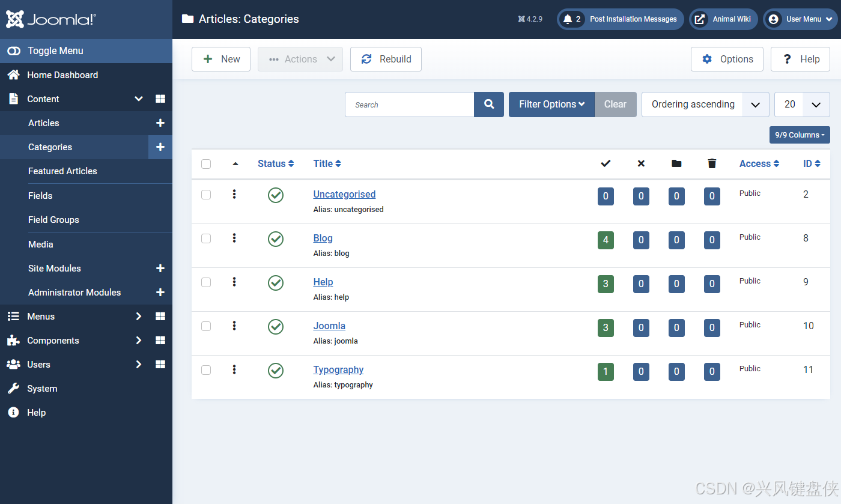The height and width of the screenshot is (504, 841).
Task: Click inside the Search text field
Action: [x=410, y=105]
